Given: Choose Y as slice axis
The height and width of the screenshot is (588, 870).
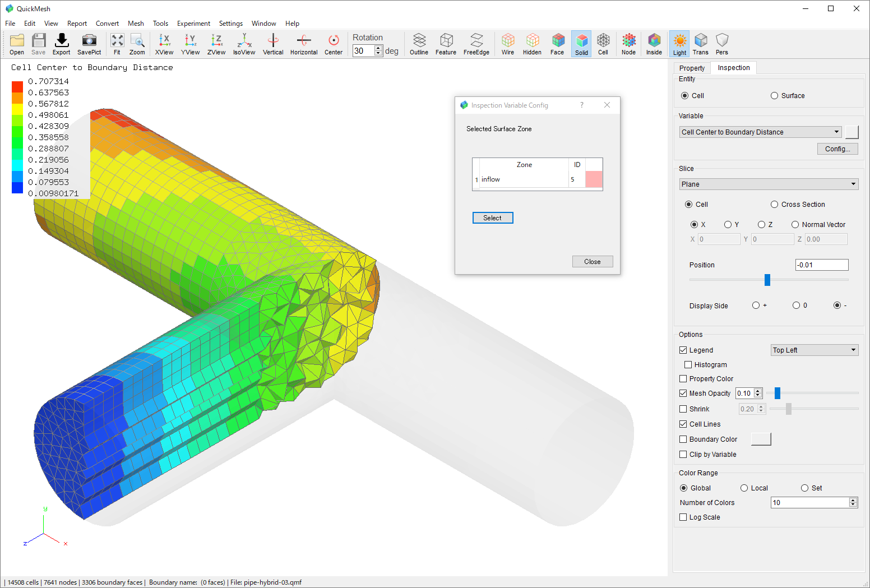Looking at the screenshot, I should coord(728,225).
